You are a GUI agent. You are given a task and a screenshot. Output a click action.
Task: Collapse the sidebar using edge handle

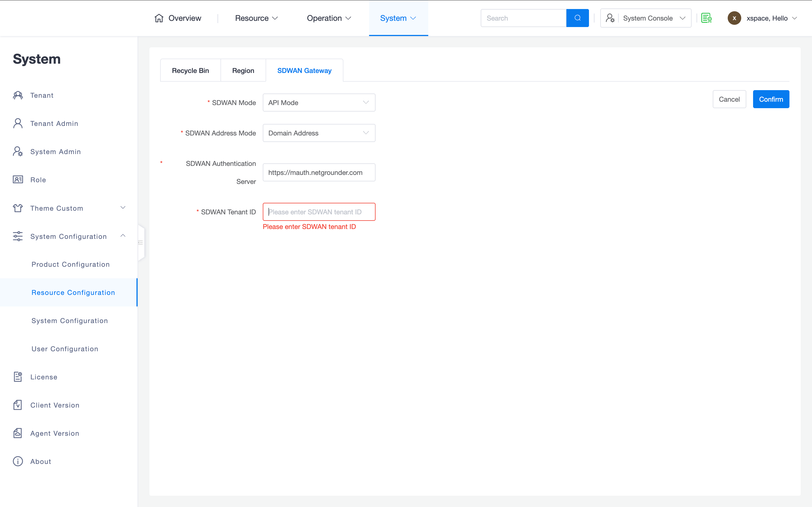pyautogui.click(x=141, y=243)
